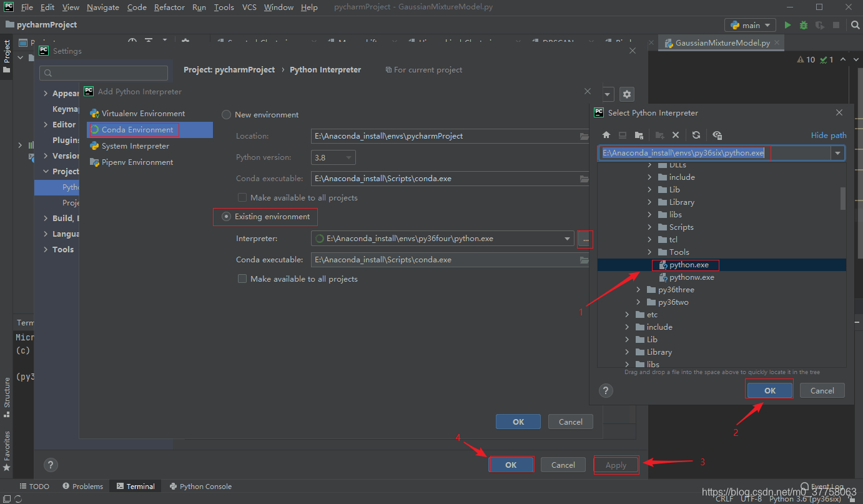863x504 pixels.
Task: Click the Home directory icon in file chooser
Action: tap(606, 135)
